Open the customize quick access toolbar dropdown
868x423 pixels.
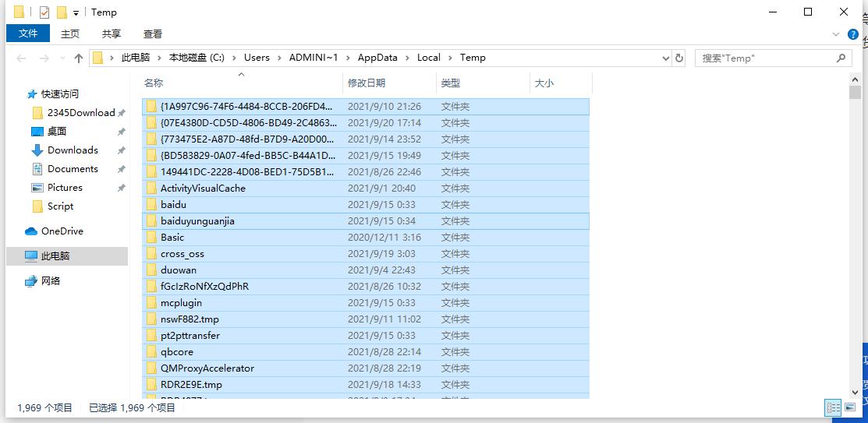pyautogui.click(x=76, y=13)
